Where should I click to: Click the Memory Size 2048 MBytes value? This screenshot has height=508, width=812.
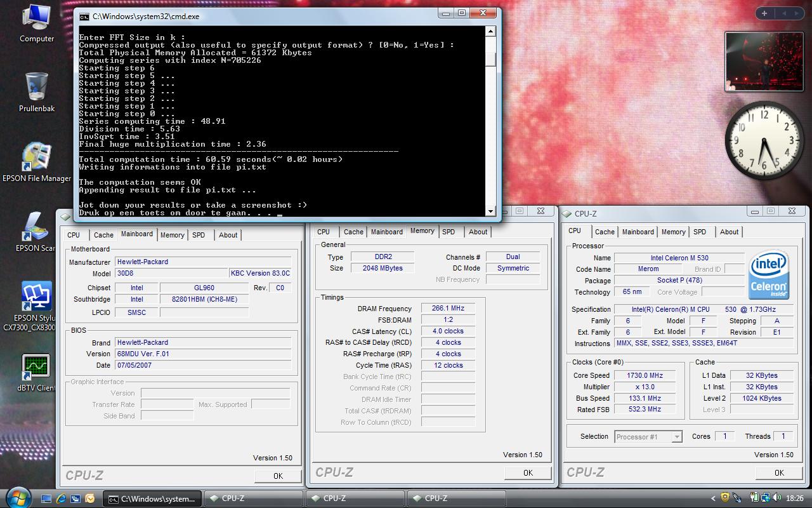pos(383,268)
